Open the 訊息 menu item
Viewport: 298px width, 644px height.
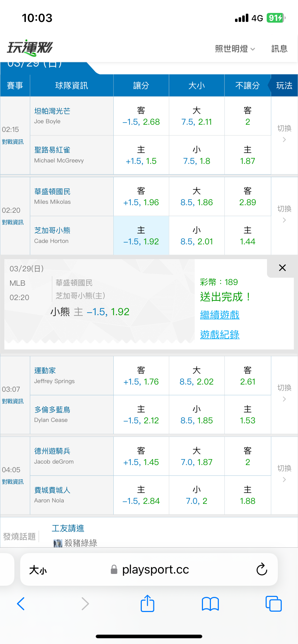tap(279, 49)
